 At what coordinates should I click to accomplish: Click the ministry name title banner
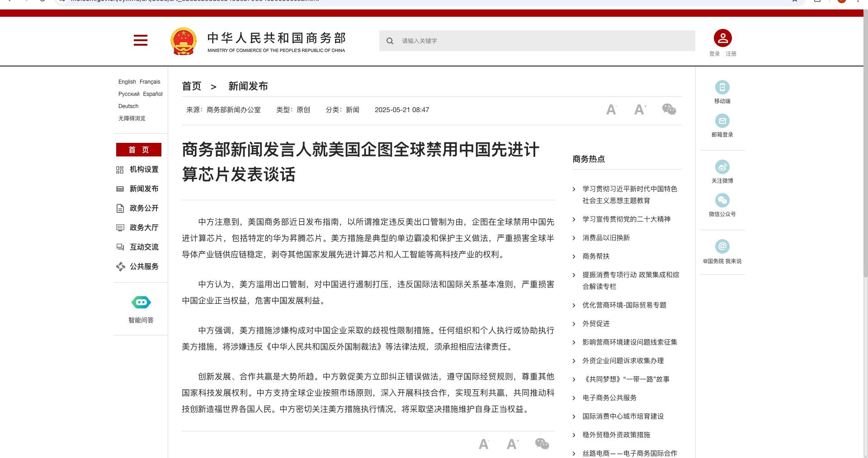click(x=276, y=42)
